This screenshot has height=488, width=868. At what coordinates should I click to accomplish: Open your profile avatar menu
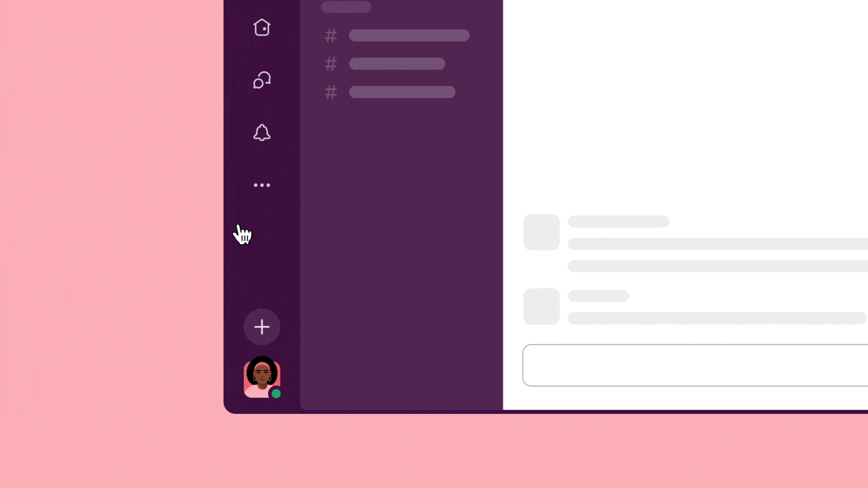coord(261,376)
